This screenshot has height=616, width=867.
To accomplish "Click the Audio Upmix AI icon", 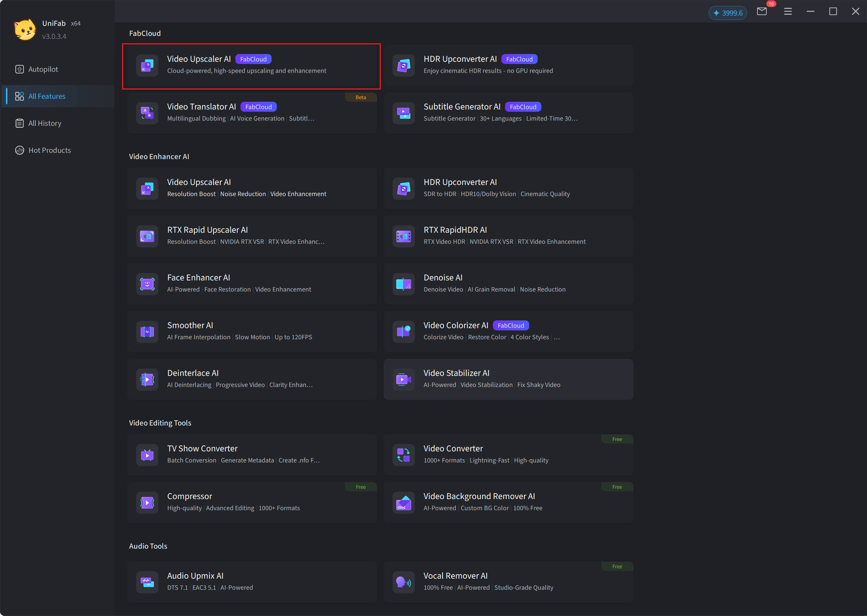I will pos(147,582).
